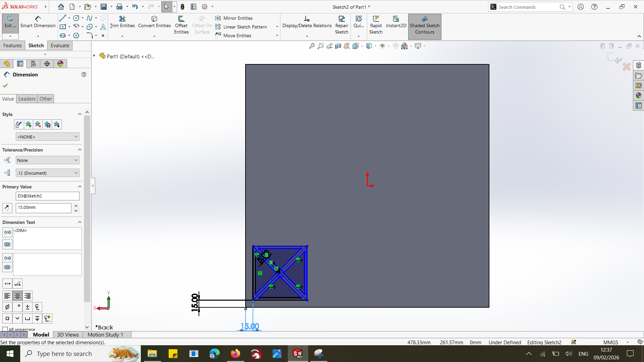Click the Appearances color ball icon
This screenshot has height=362, width=644.
pyautogui.click(x=60, y=64)
